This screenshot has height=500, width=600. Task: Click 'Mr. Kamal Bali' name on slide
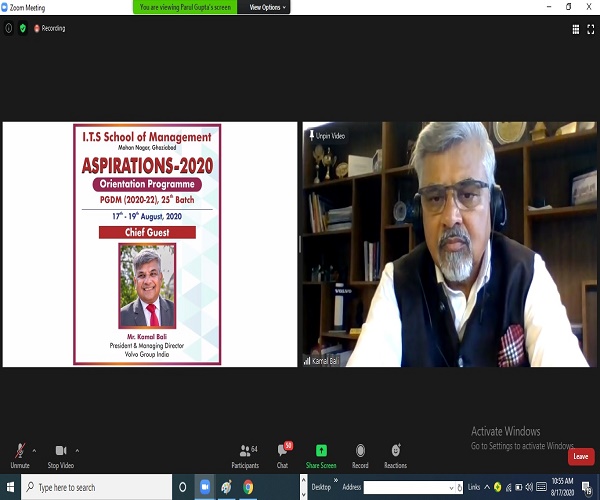click(x=147, y=337)
